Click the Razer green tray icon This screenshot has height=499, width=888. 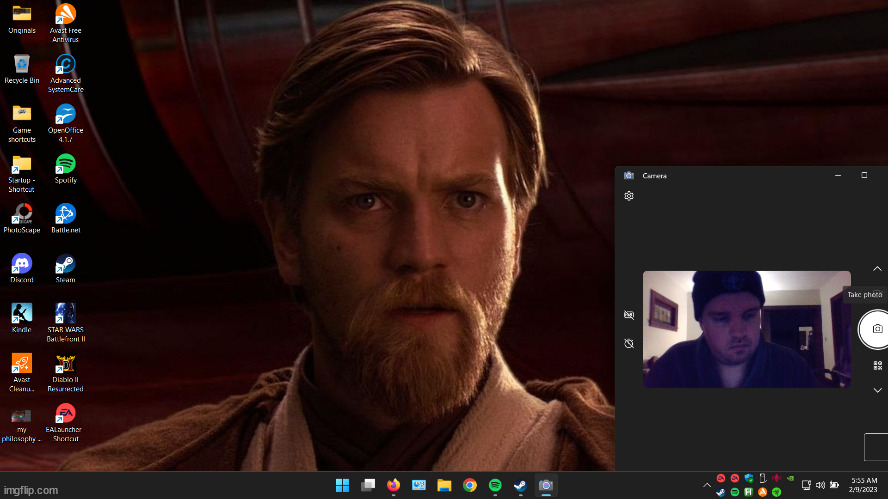(776, 492)
